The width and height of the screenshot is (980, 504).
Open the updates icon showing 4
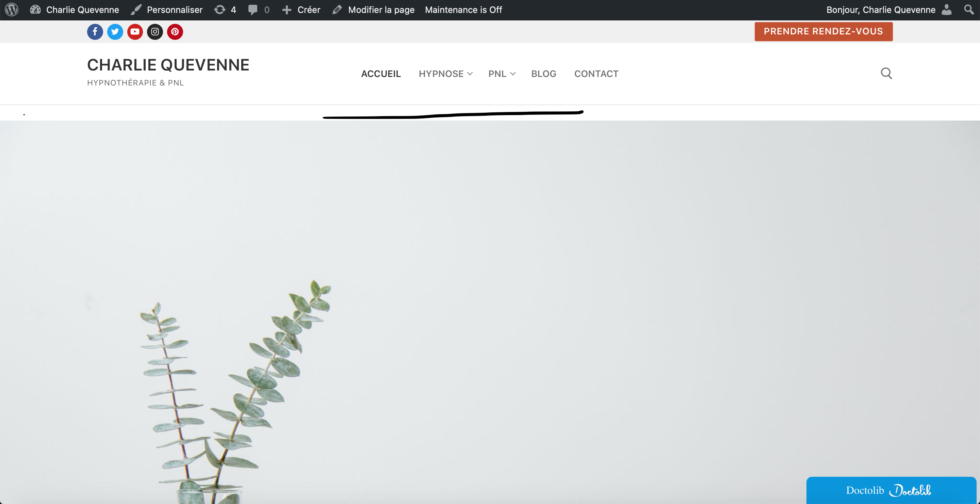(225, 10)
